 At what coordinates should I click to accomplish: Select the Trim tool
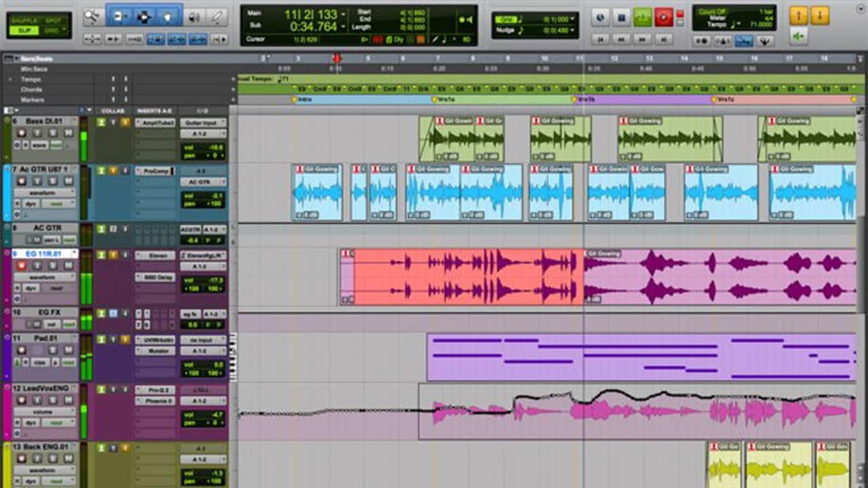pos(120,16)
